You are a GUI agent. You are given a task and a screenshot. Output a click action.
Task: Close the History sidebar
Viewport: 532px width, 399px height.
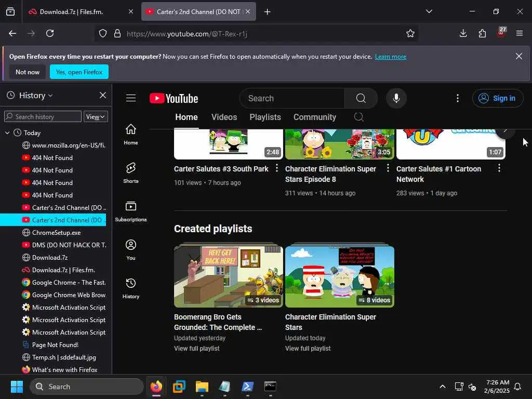pos(103,96)
